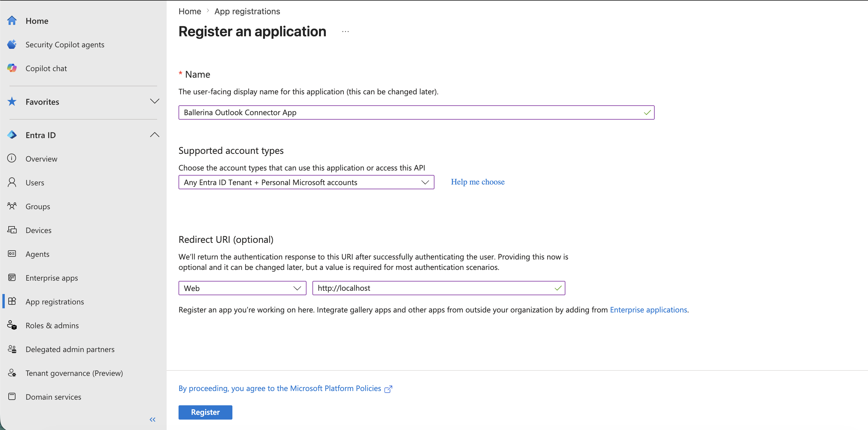Click the Security Copilot agents icon
868x430 pixels.
(12, 44)
